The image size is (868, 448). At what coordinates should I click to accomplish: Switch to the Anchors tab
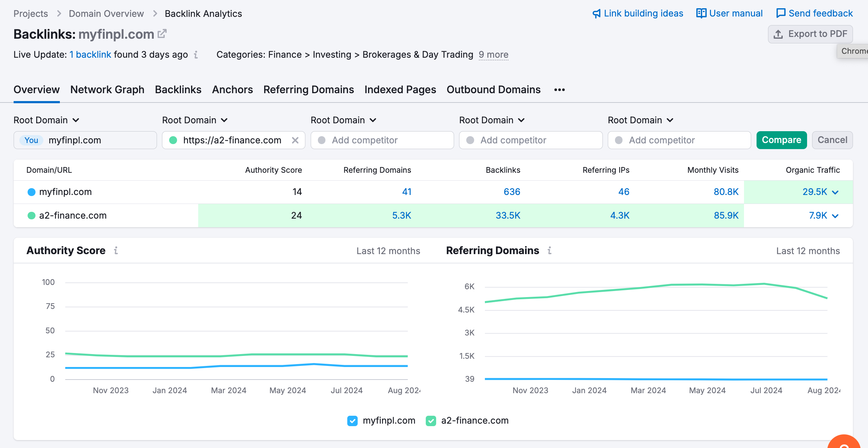click(x=233, y=89)
